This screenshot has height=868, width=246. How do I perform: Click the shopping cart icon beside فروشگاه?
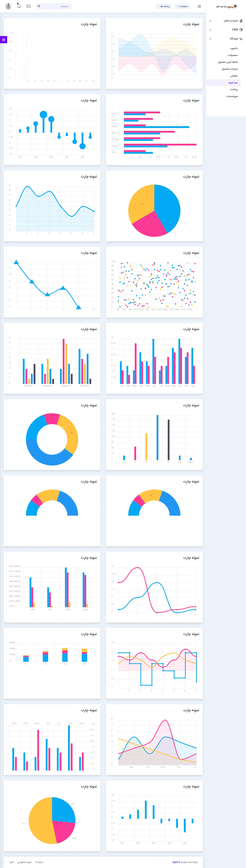pos(241,39)
